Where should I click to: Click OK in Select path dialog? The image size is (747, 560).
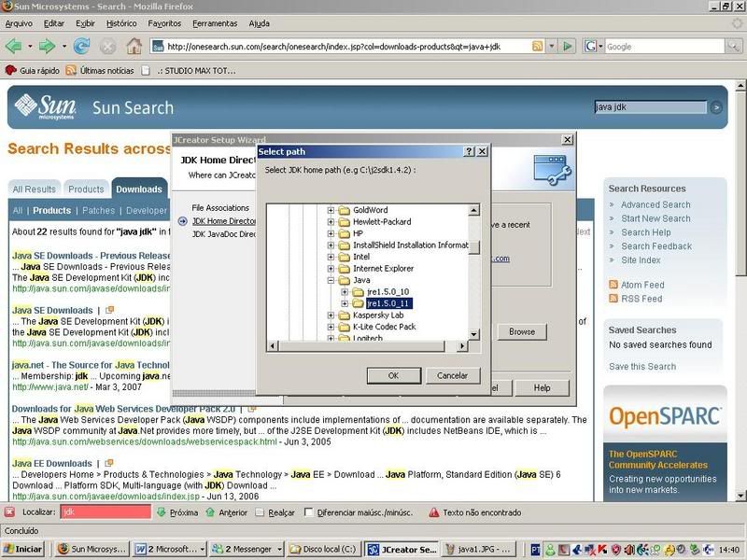(x=393, y=375)
